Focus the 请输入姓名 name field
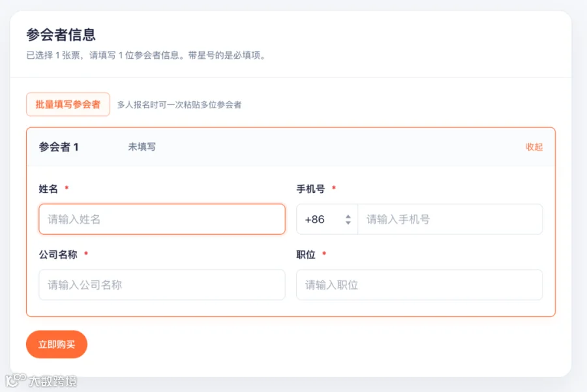The width and height of the screenshot is (587, 392). (162, 219)
